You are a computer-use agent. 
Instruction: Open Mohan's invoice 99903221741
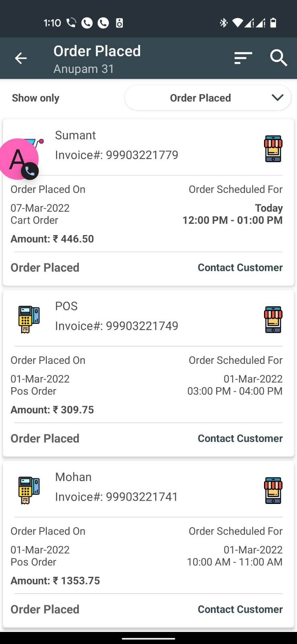coord(116,497)
